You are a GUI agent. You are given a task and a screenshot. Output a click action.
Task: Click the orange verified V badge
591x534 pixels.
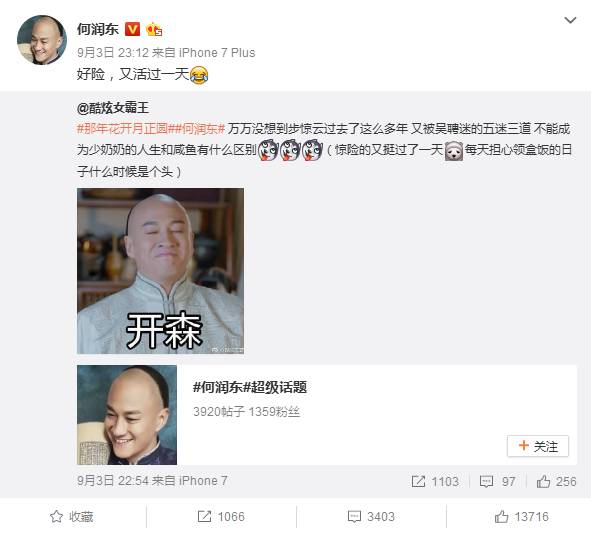coord(132,29)
